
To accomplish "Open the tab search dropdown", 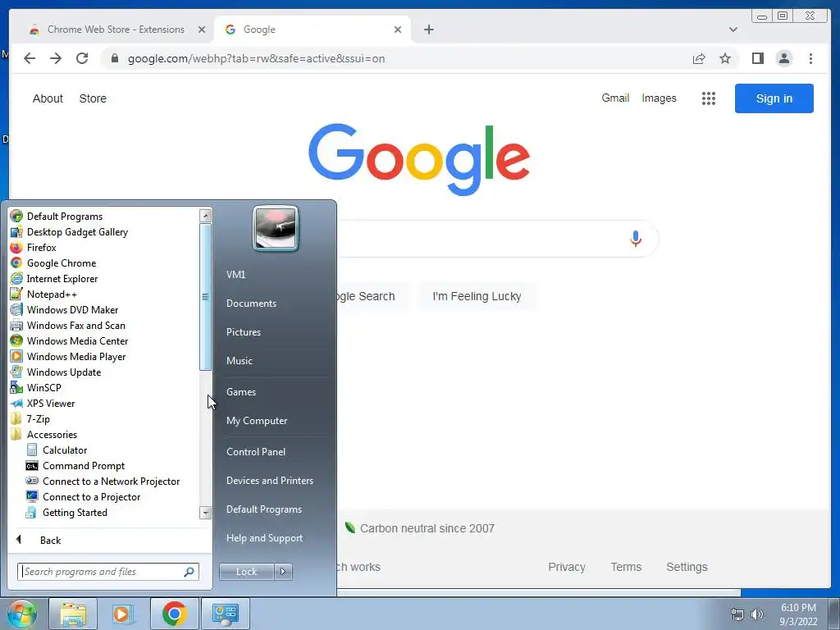I will tap(733, 30).
